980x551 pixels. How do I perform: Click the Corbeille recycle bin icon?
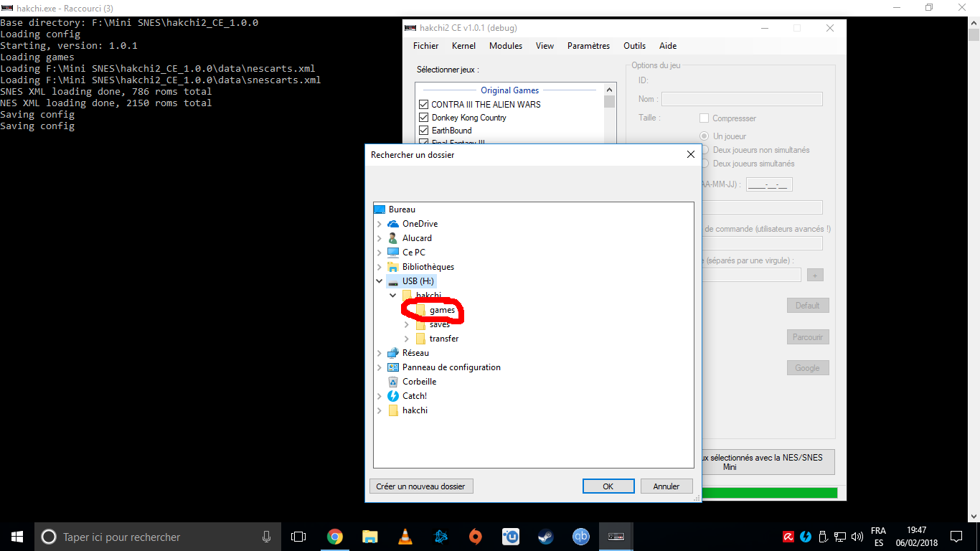coord(393,382)
